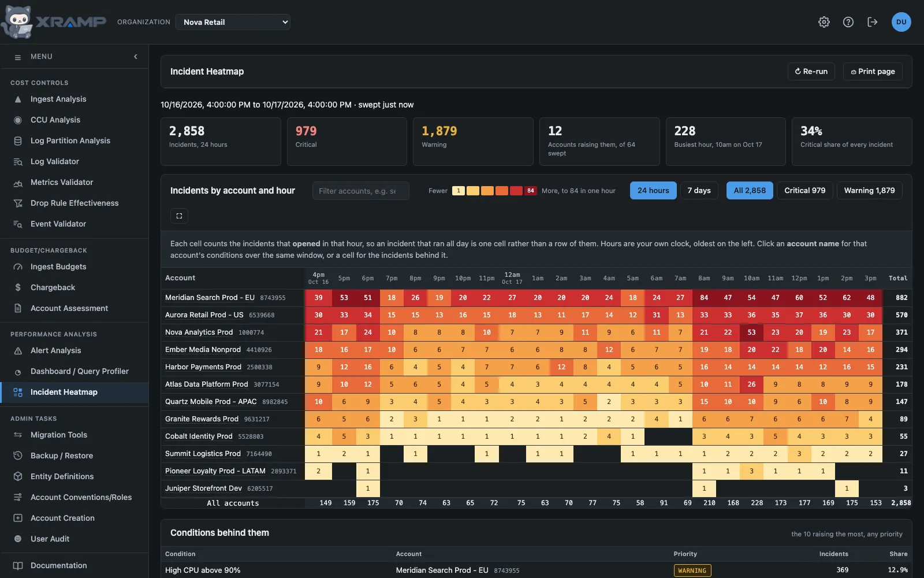Show All 2,858 incidents

tap(750, 191)
